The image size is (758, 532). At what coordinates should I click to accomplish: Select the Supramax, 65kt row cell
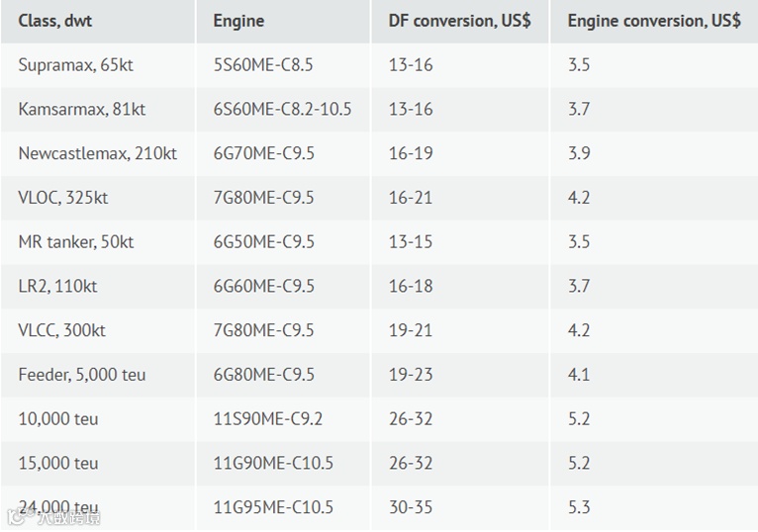(x=71, y=65)
